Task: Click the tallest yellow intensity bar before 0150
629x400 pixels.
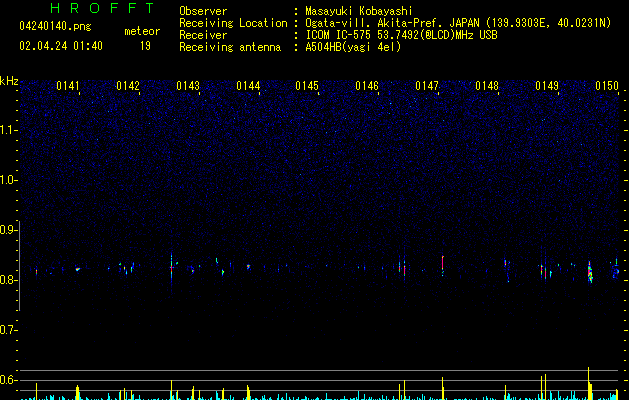Action: coord(588,383)
